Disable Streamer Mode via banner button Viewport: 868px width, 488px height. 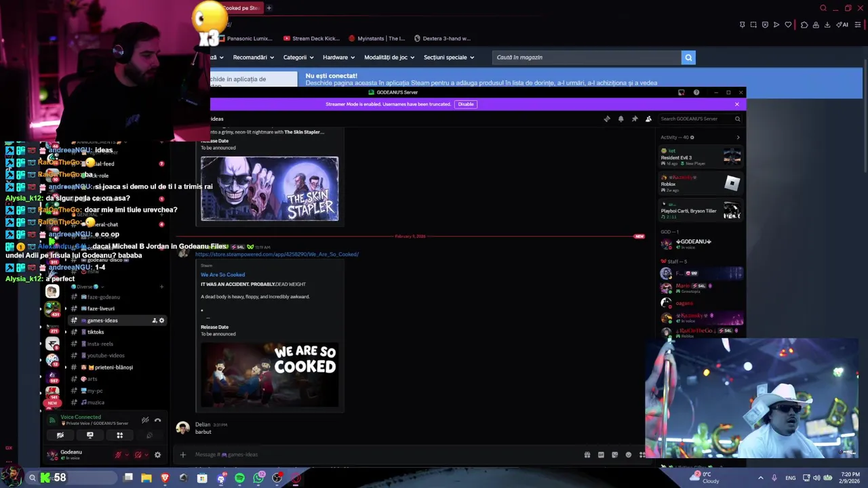[466, 104]
